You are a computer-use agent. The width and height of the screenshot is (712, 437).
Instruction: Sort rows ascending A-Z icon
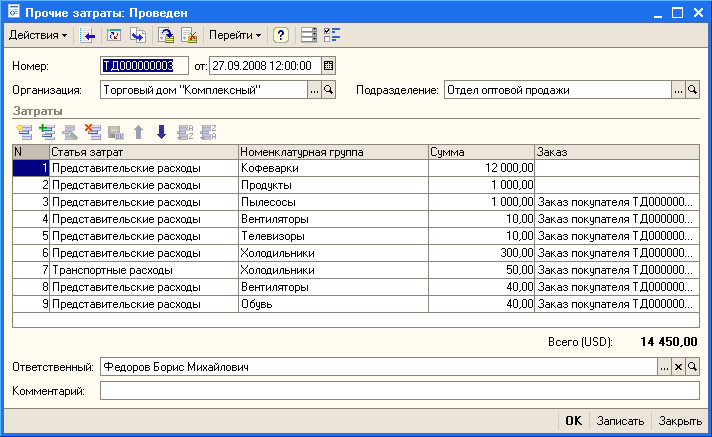pos(185,132)
